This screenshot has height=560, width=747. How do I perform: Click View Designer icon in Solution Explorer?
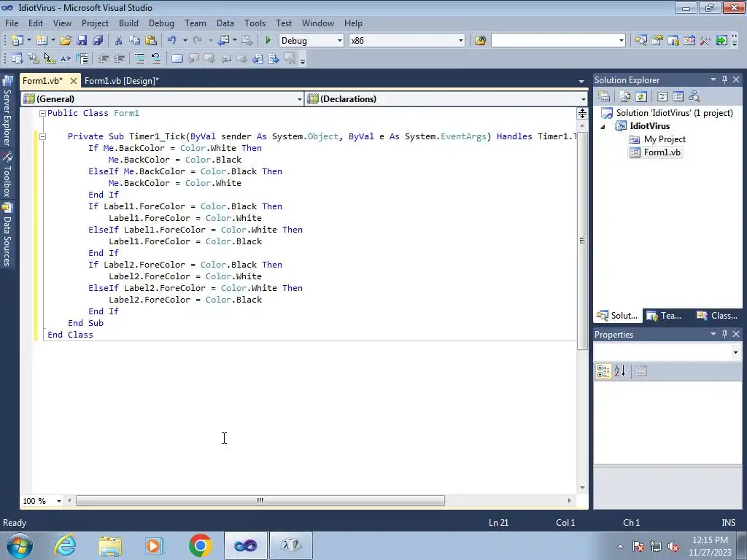tap(678, 97)
